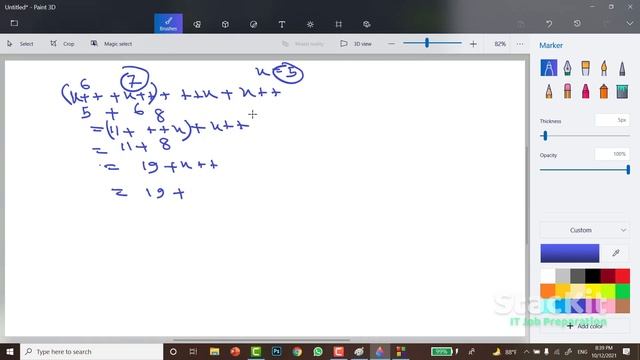Show hidden system tray icons

point(527,351)
